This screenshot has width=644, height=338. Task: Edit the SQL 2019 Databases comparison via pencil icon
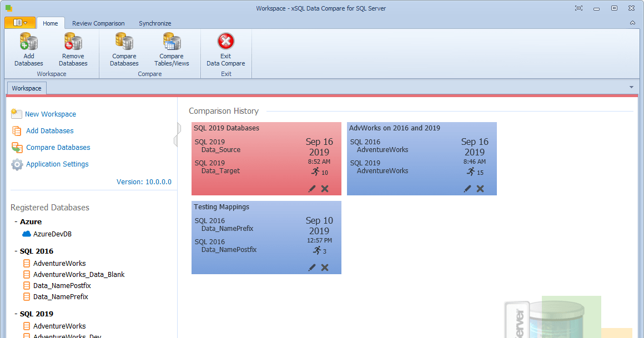(311, 189)
